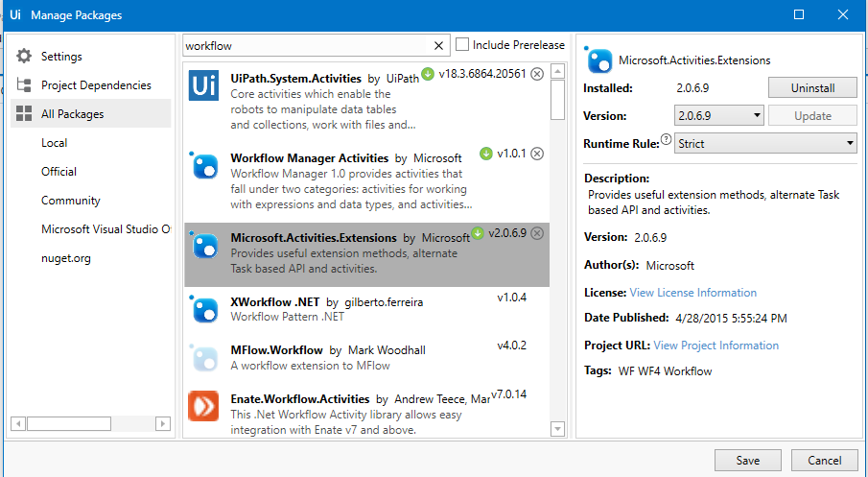This screenshot has height=477, width=868.
Task: Click sidebar horizontal scrollbar right arrow
Action: [163, 423]
